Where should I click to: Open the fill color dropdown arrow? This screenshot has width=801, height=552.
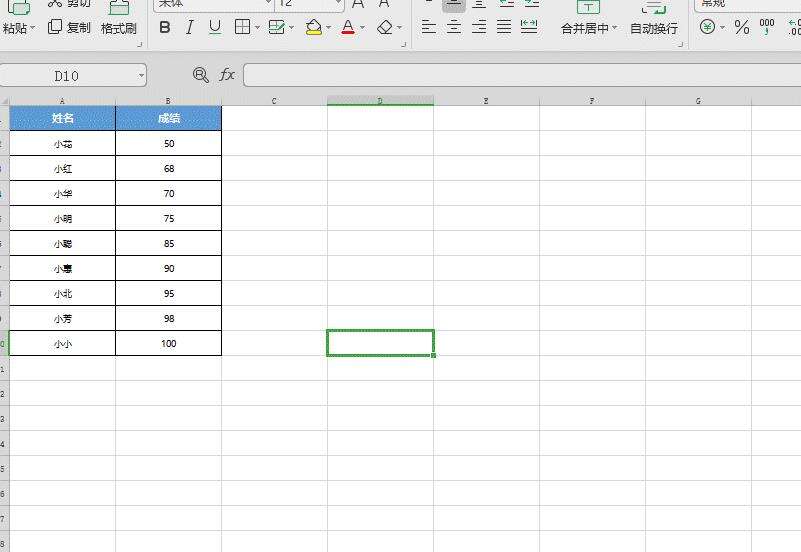tap(328, 28)
